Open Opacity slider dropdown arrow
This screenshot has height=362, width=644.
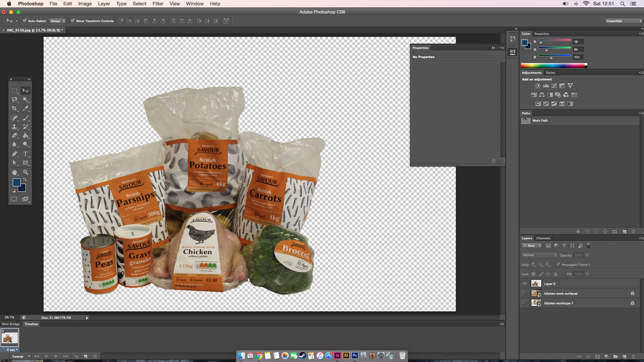tap(587, 255)
